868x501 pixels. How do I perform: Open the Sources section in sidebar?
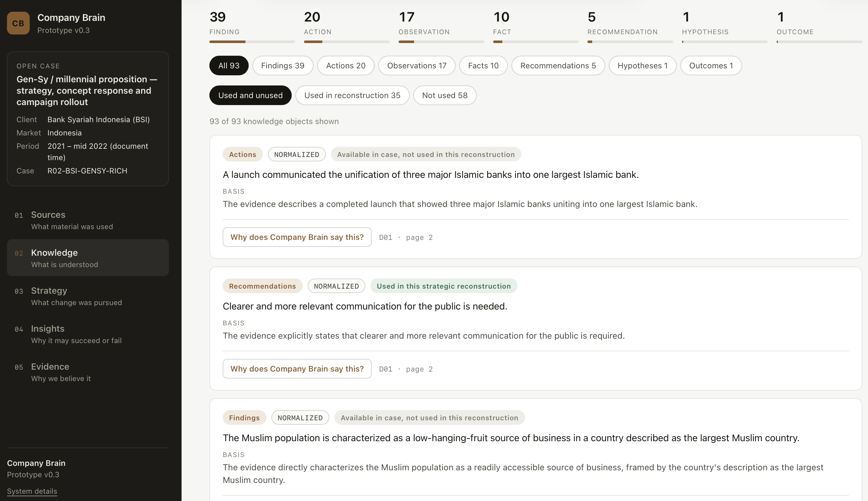tap(88, 220)
